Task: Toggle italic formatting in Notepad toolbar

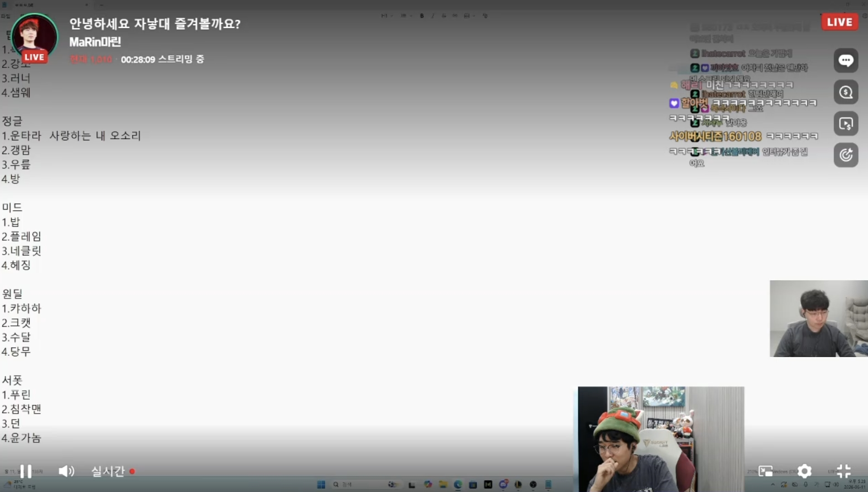Action: pos(433,15)
